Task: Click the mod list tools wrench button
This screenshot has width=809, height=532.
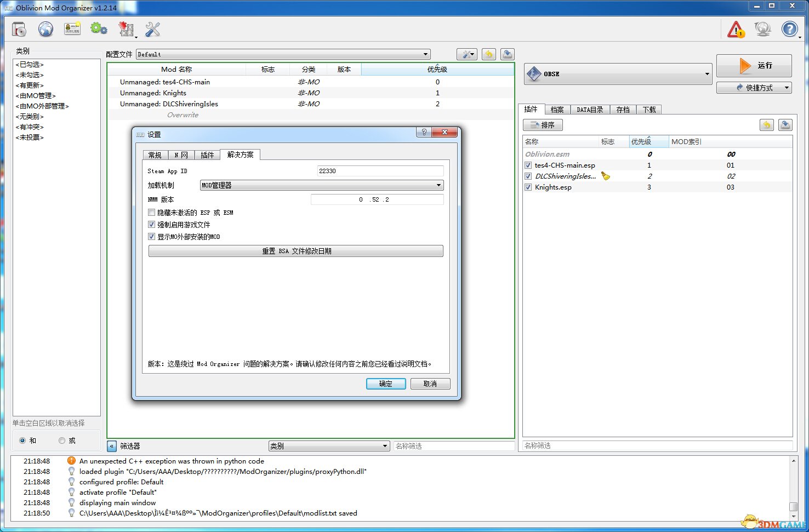Action: click(x=467, y=54)
